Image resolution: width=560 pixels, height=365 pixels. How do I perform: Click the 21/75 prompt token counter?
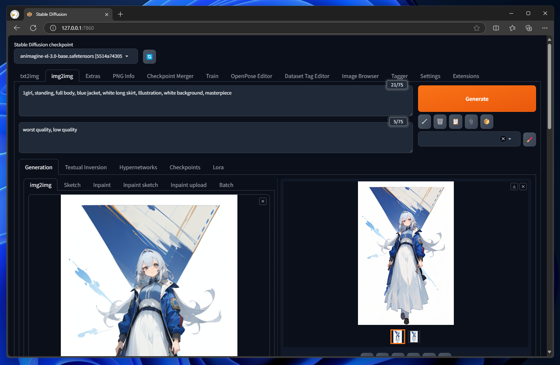pyautogui.click(x=397, y=85)
